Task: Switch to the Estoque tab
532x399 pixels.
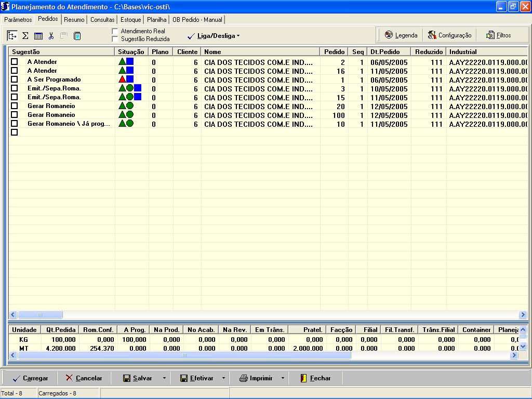Action: (x=131, y=20)
